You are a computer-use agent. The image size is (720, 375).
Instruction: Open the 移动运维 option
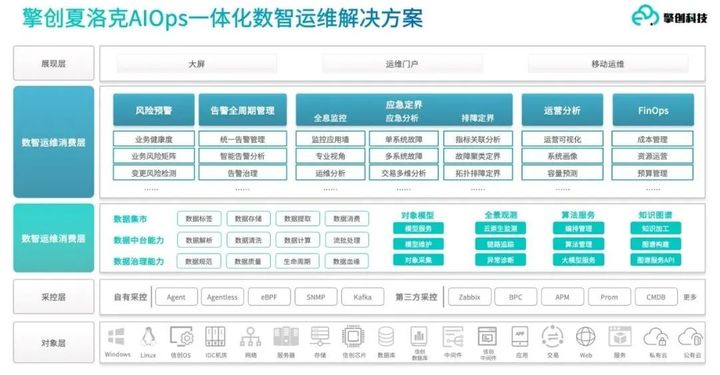coord(608,64)
